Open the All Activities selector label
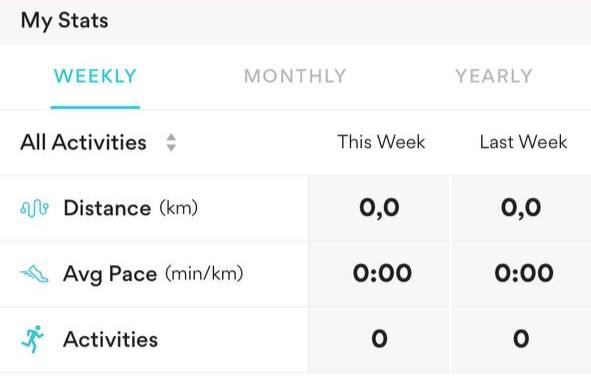Screen dimensions: 591x391 [83, 143]
